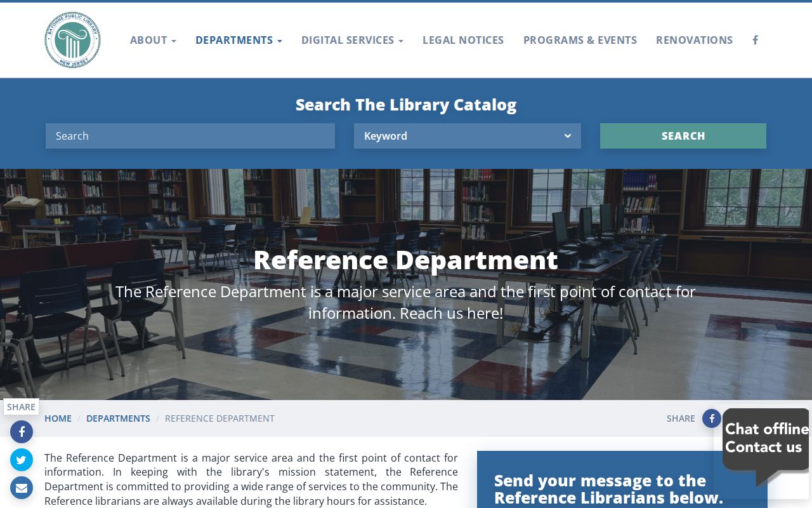Open the Renovations page
Viewport: 812px width, 508px height.
click(x=694, y=40)
